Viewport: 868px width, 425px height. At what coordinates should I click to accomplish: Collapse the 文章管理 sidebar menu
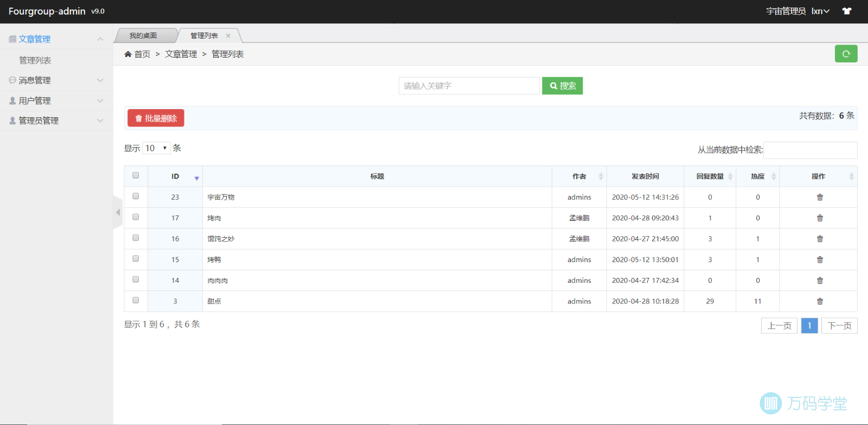tap(56, 39)
